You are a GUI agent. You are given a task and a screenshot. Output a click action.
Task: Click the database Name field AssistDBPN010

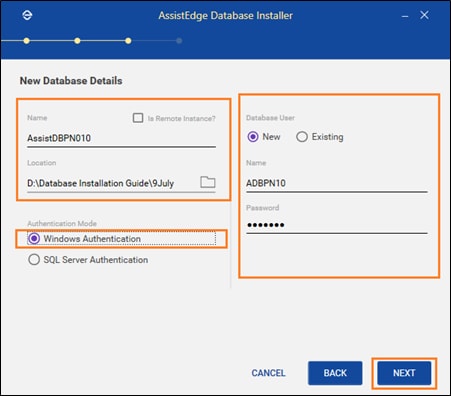pyautogui.click(x=121, y=138)
